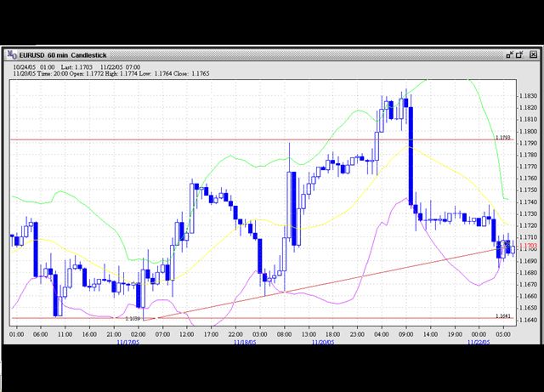
Task: Maximize the EURUSD chart window
Action: click(519, 54)
